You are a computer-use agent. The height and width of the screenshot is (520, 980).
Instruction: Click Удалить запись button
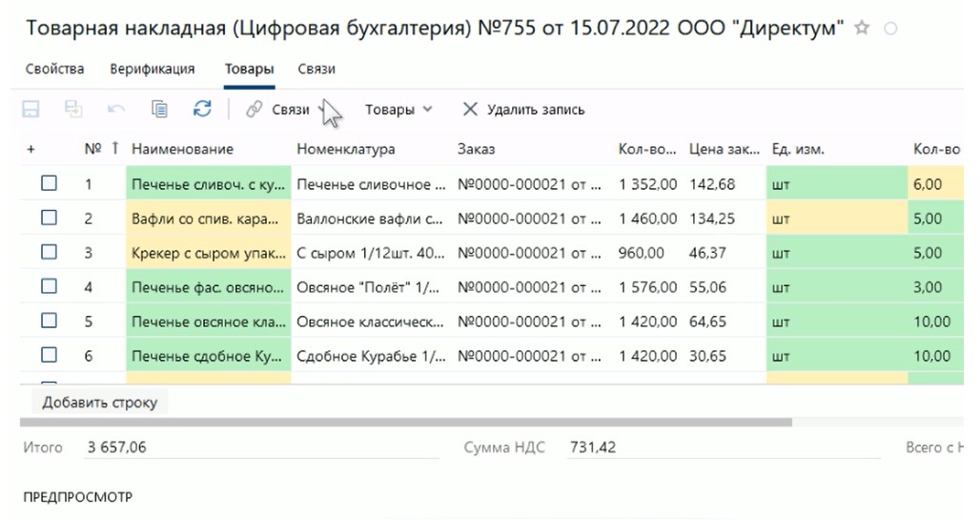(523, 110)
